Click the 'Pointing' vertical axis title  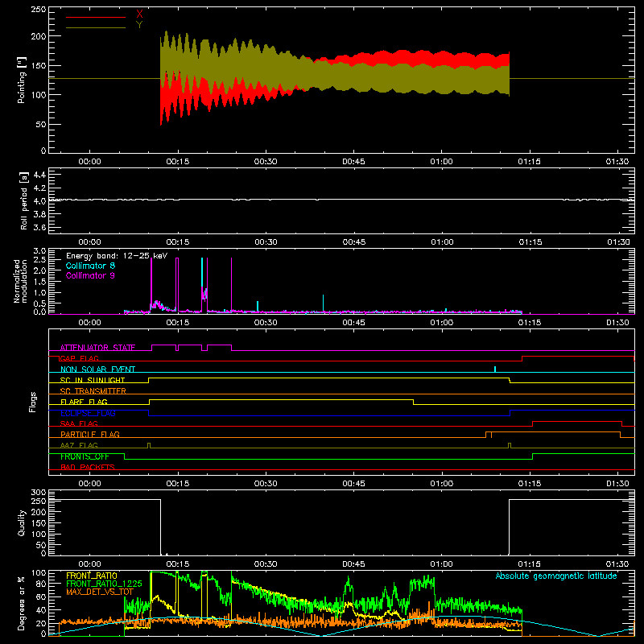pyautogui.click(x=22, y=80)
